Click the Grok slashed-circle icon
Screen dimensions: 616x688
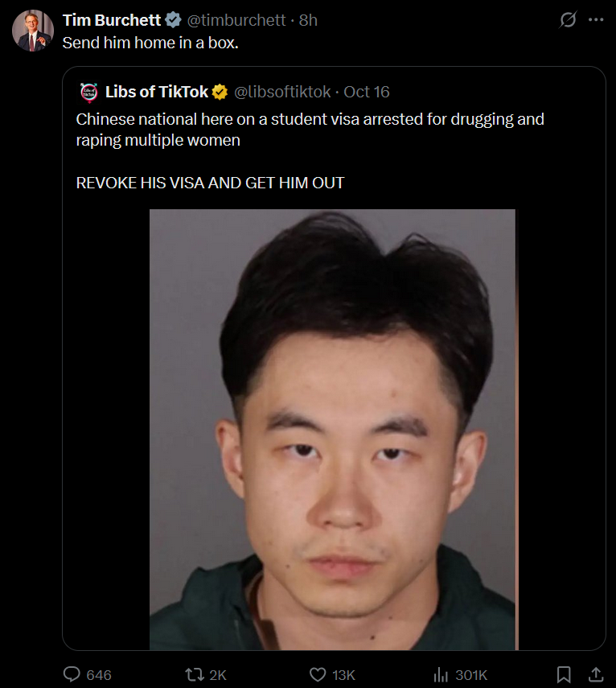click(568, 20)
